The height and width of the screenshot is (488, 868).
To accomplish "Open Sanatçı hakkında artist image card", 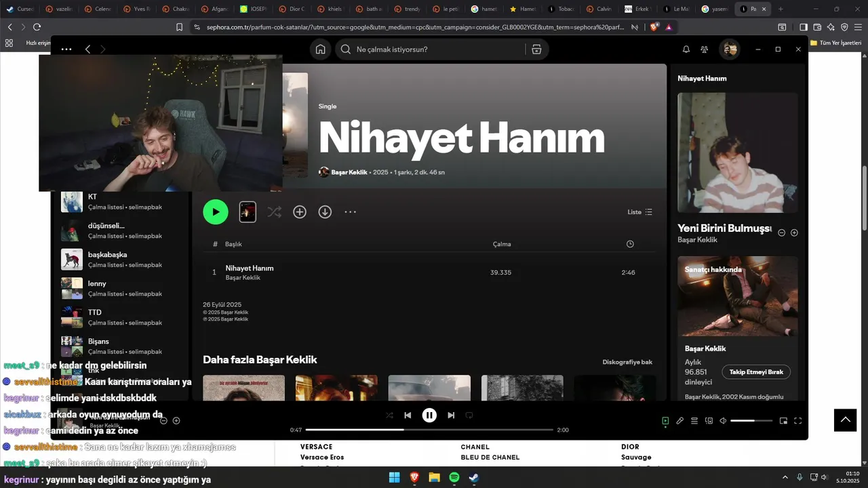I will click(738, 296).
